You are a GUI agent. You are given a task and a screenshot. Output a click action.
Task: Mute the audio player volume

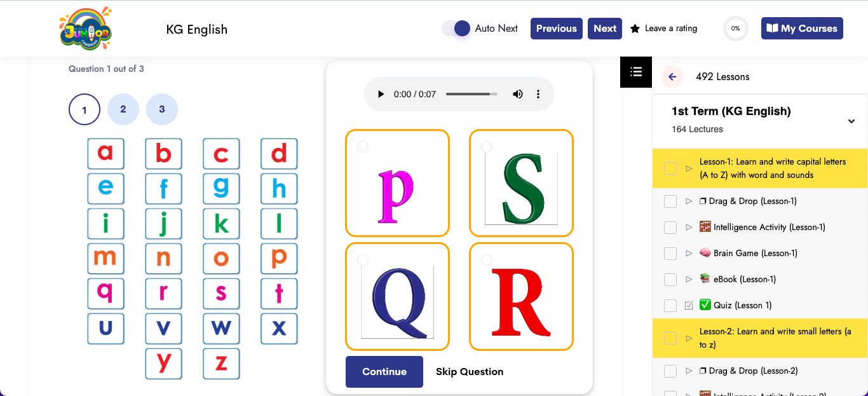click(517, 93)
